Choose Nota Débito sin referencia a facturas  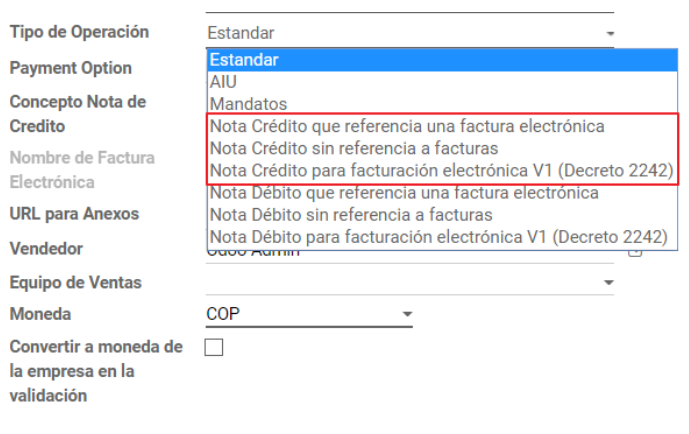tap(442, 215)
